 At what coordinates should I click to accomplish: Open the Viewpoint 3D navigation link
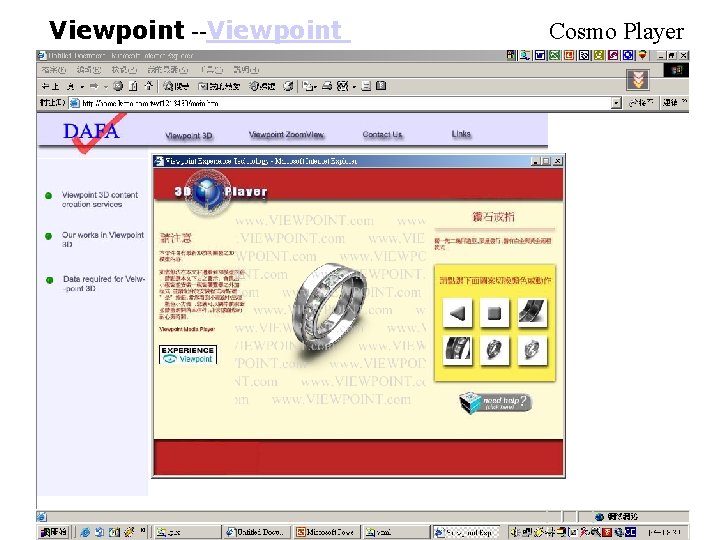(189, 135)
